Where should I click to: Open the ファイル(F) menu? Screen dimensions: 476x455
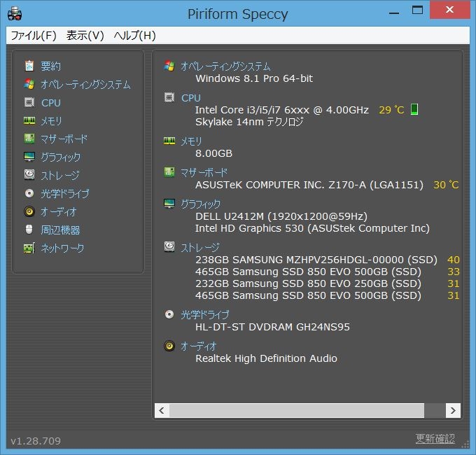click(x=34, y=36)
